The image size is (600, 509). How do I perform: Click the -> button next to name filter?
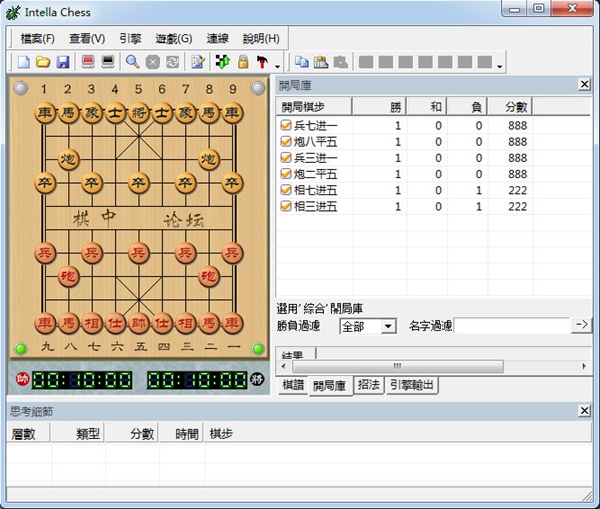(581, 325)
